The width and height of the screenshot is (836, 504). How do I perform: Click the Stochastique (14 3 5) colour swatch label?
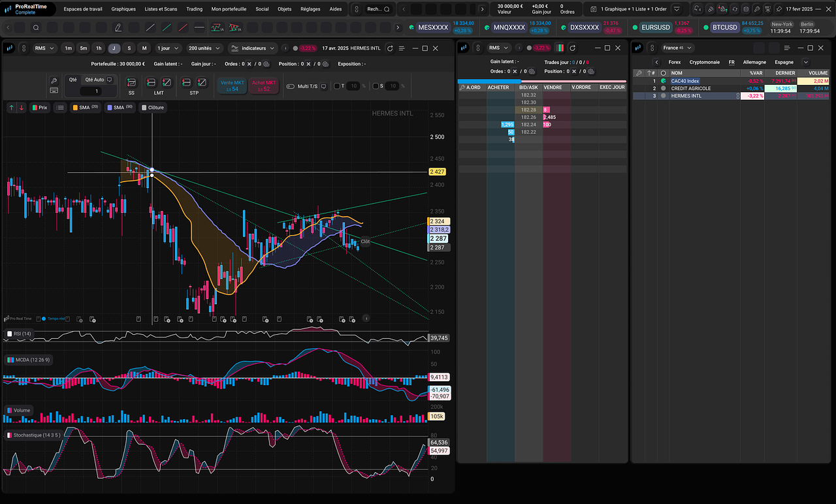click(x=33, y=435)
